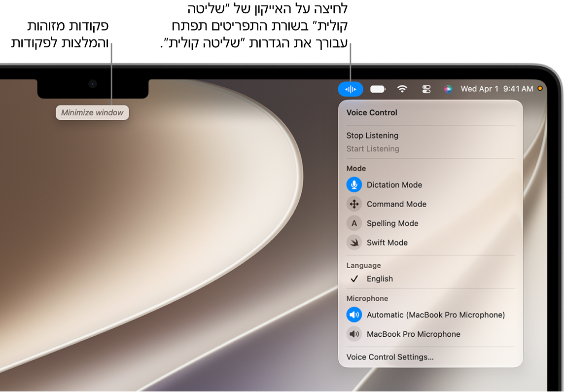Open the battery status icon
Screen dimensions: 564x392
click(x=378, y=89)
